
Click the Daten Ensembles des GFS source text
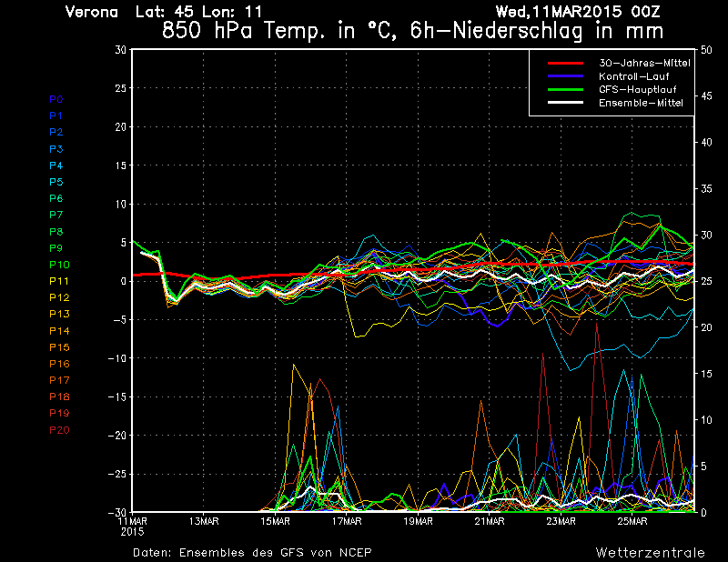252,552
